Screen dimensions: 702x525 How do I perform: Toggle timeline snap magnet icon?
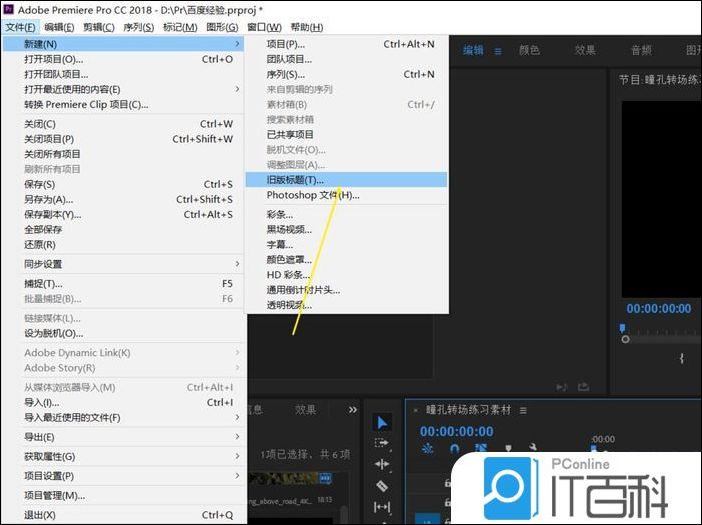point(455,449)
